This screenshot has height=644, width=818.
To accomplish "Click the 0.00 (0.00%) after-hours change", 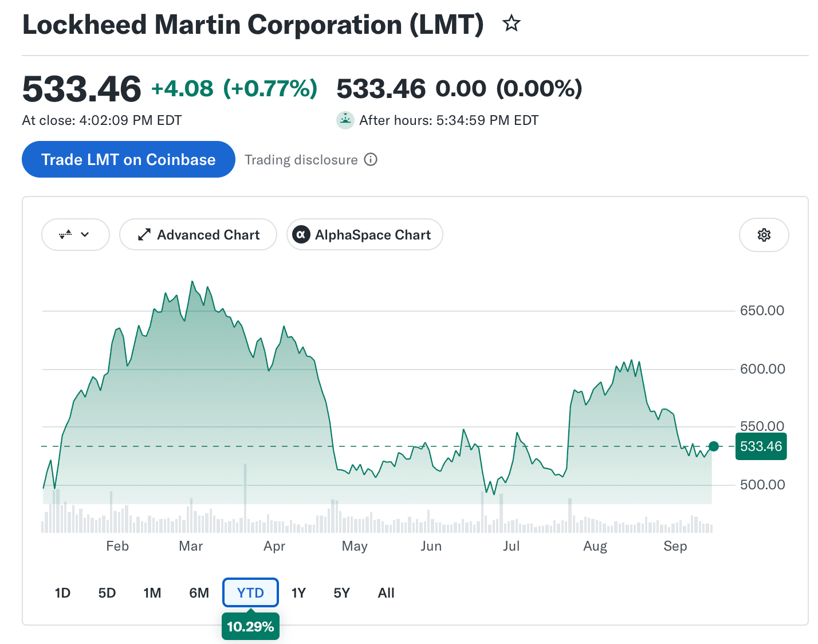I will pos(509,89).
